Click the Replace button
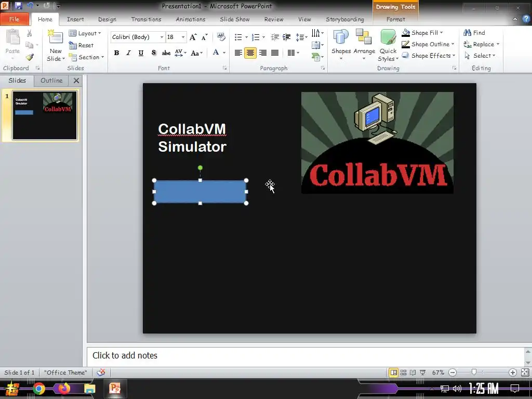The height and width of the screenshot is (399, 532). tap(481, 44)
